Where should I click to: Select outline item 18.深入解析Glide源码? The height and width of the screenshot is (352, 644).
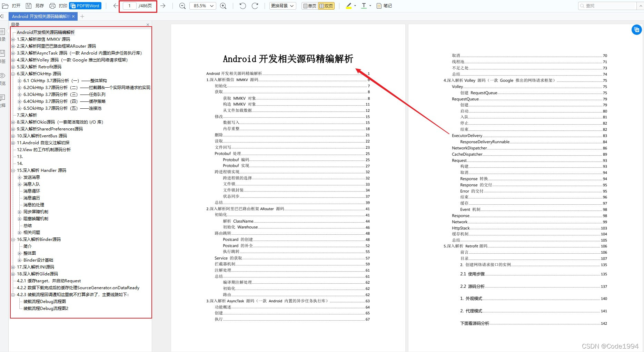[x=37, y=274]
